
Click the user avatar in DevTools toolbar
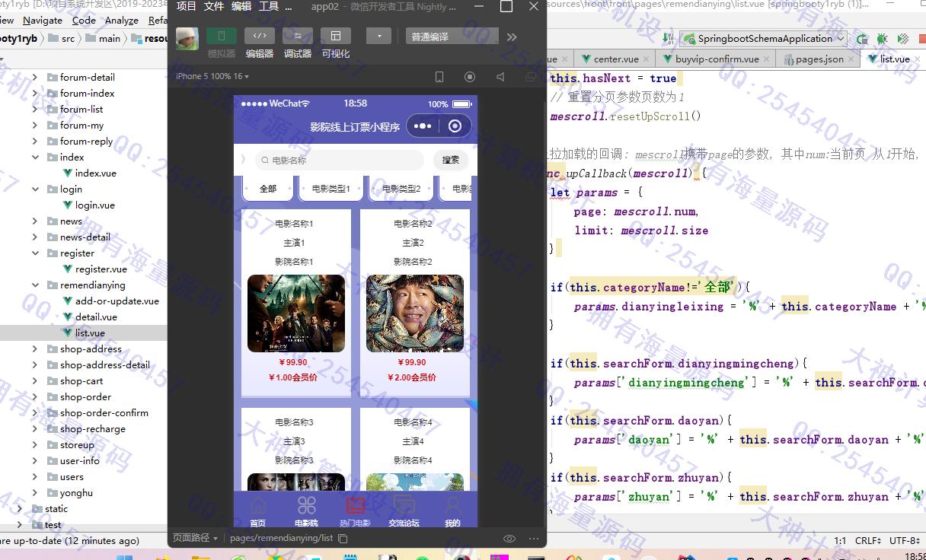coord(187,39)
